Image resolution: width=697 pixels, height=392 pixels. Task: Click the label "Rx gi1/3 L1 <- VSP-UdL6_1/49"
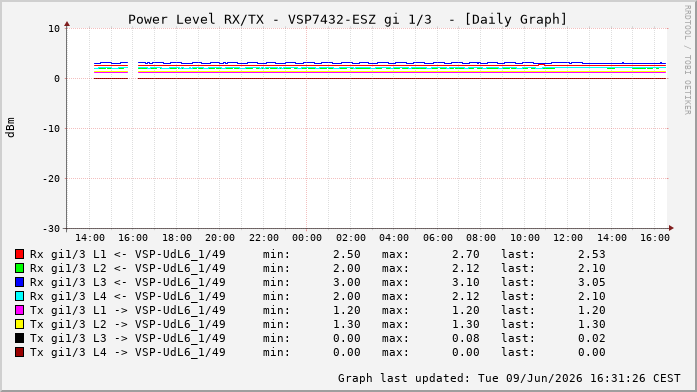[x=128, y=254]
